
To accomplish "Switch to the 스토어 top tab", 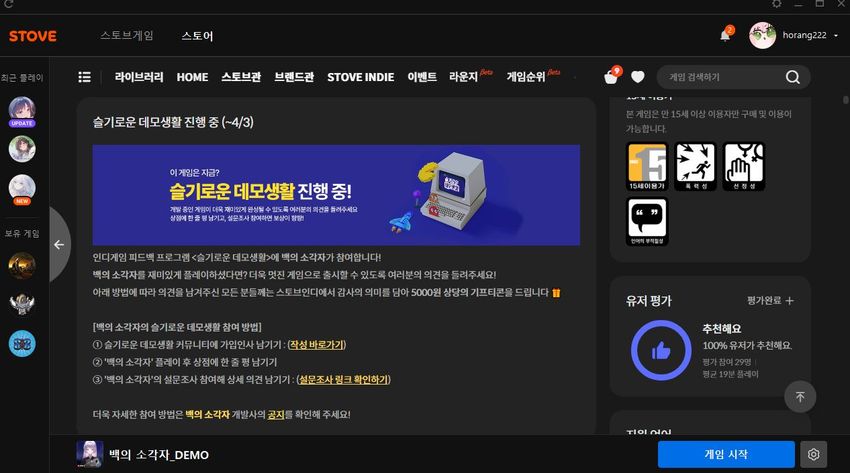I will point(197,36).
